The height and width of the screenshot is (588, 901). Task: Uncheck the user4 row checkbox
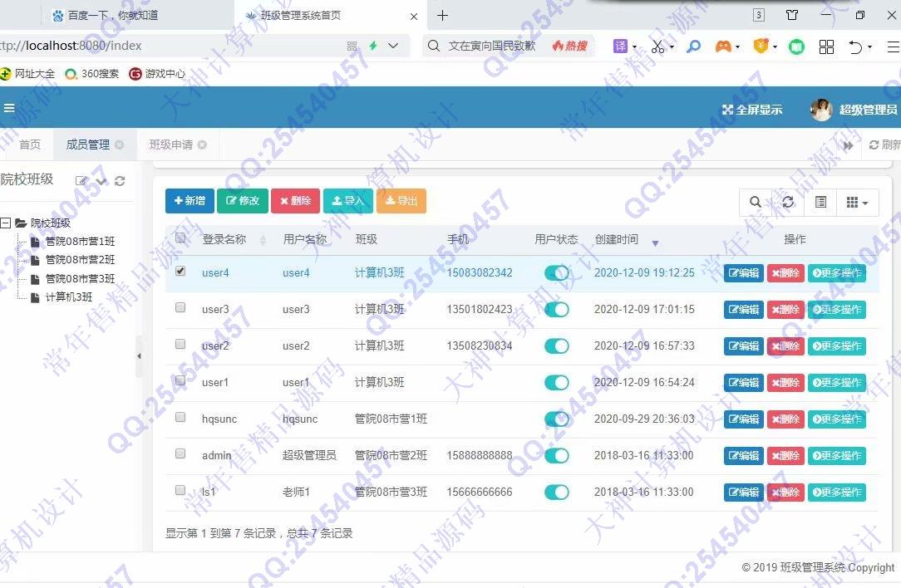(x=180, y=271)
